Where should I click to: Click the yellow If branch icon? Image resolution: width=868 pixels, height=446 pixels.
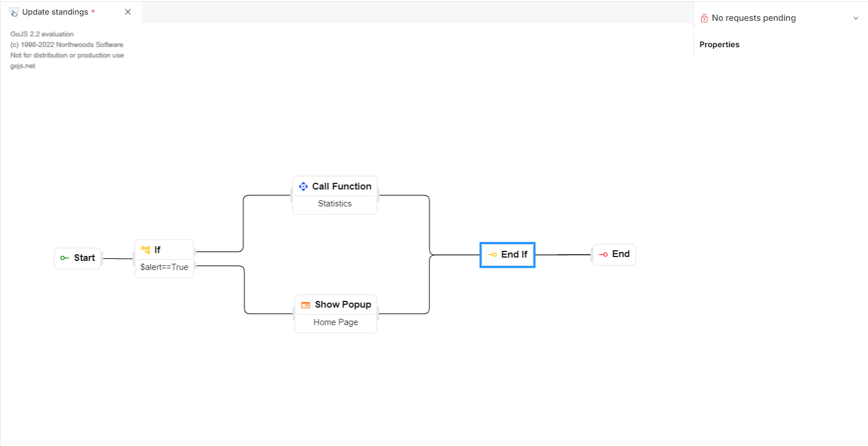pyautogui.click(x=146, y=250)
